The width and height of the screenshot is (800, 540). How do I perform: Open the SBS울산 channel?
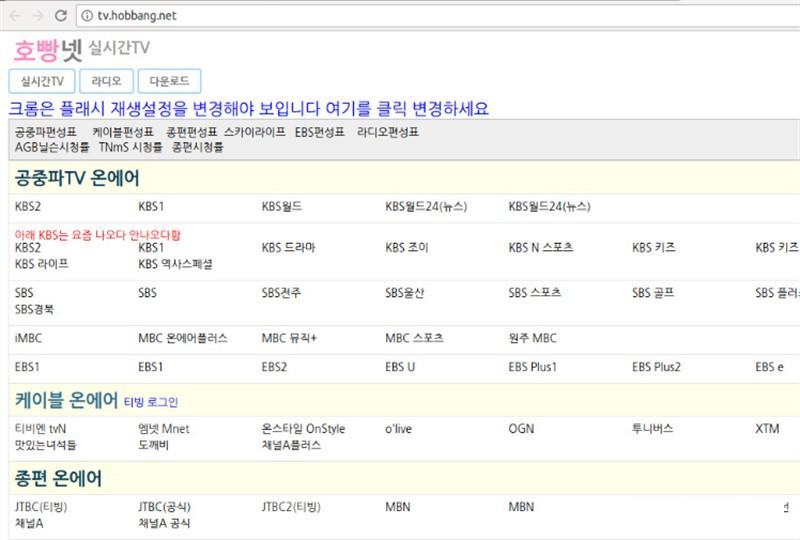[x=405, y=293]
